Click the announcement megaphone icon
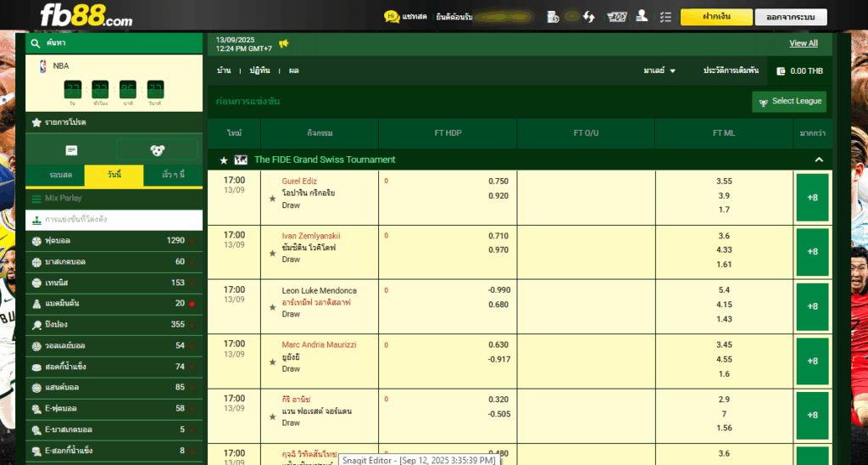The height and width of the screenshot is (465, 868). tap(283, 44)
